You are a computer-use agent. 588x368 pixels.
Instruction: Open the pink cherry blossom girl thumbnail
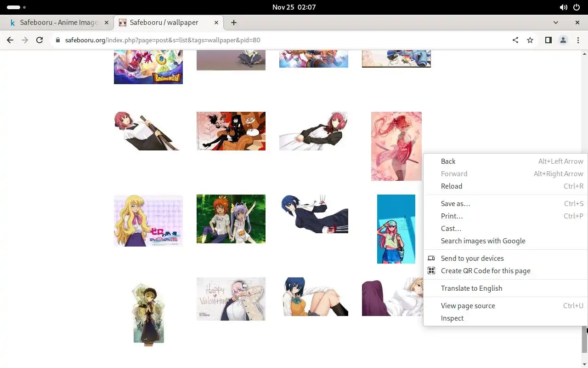[x=396, y=146]
